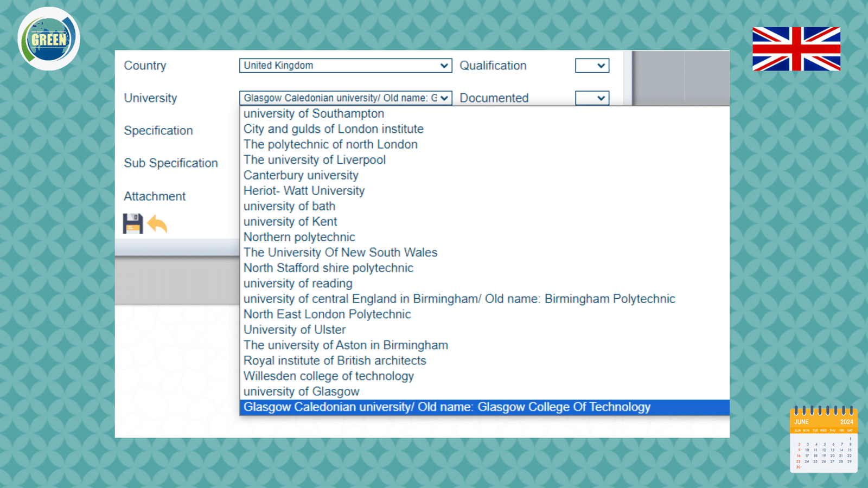Collapse the University dropdown box
Screen dimensions: 868x488
click(x=345, y=98)
